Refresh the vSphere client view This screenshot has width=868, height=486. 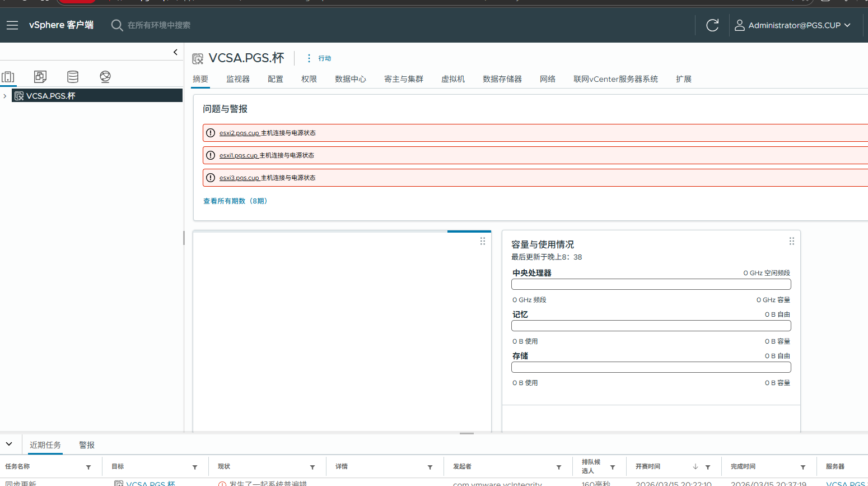click(712, 25)
